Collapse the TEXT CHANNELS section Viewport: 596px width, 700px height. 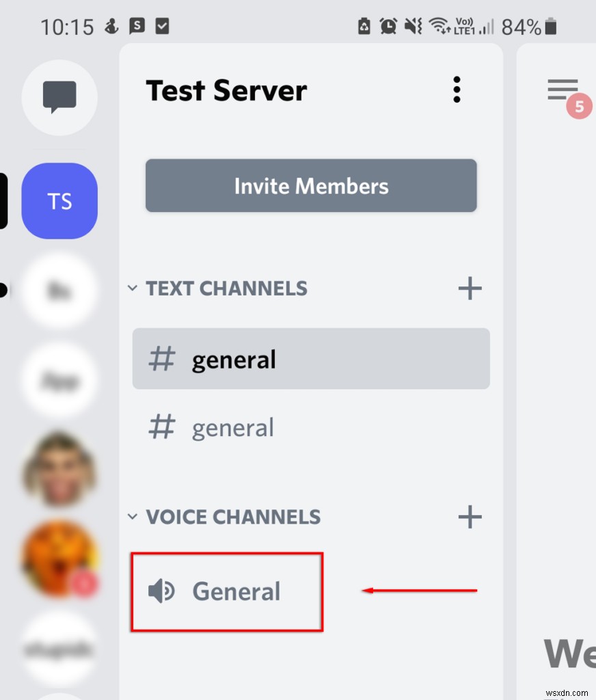tap(132, 288)
